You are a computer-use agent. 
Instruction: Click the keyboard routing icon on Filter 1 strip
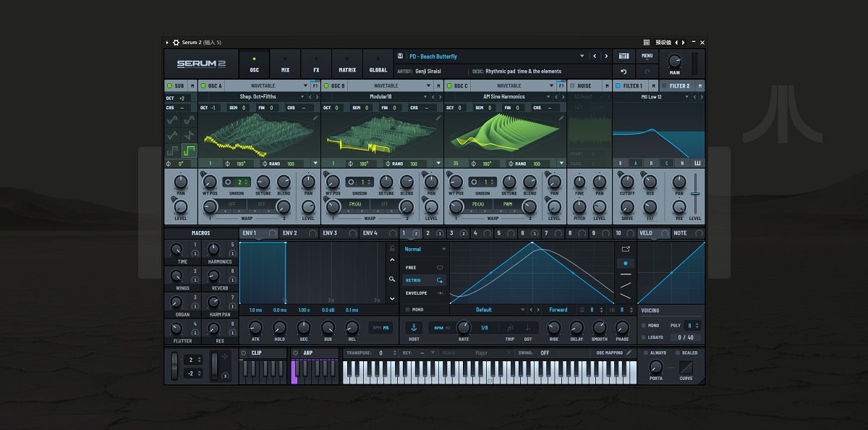tap(698, 163)
